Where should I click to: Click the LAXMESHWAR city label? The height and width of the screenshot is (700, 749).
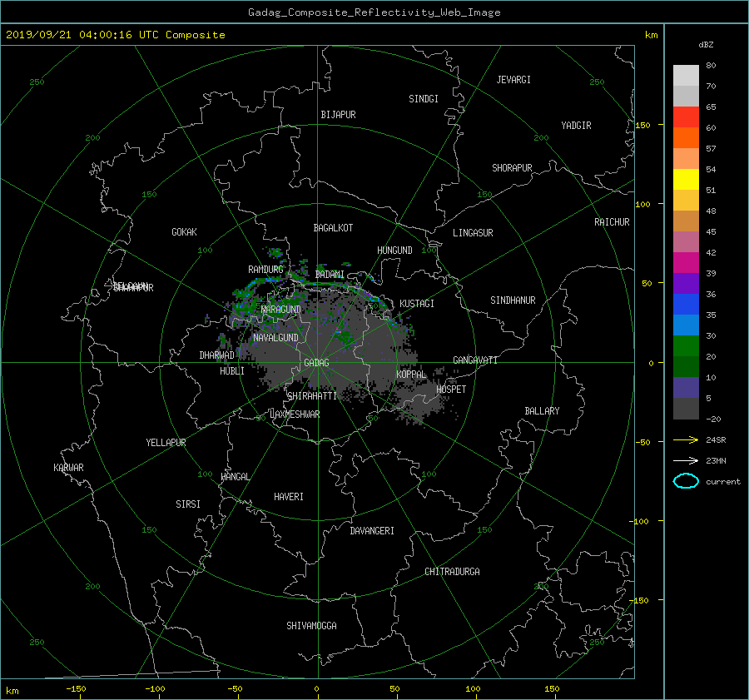click(x=295, y=415)
